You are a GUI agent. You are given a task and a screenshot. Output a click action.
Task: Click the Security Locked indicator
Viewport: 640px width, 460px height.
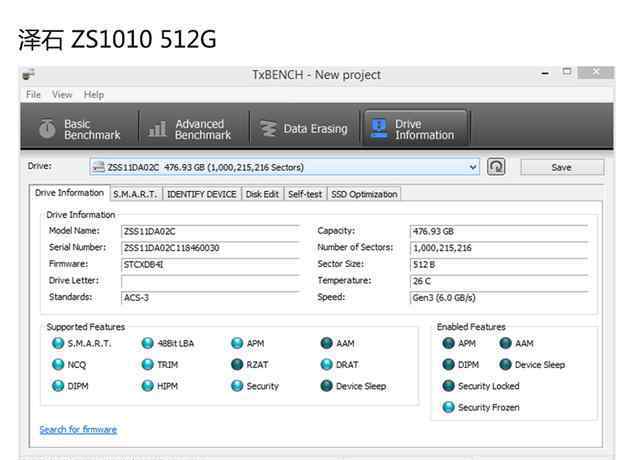click(x=449, y=386)
